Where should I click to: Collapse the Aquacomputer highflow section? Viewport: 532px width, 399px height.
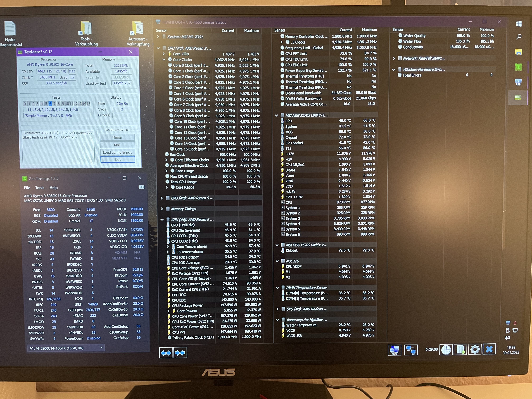click(277, 320)
